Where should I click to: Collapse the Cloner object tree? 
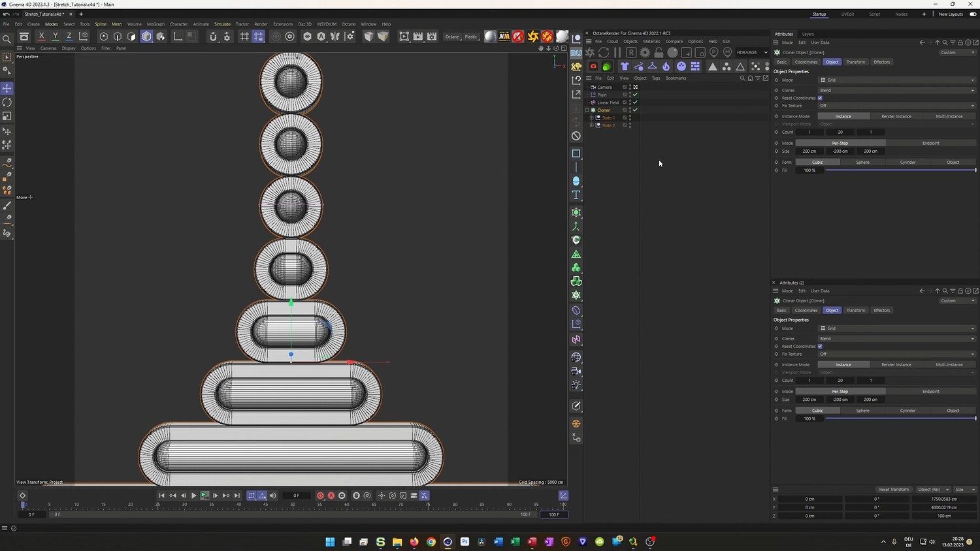pos(588,110)
